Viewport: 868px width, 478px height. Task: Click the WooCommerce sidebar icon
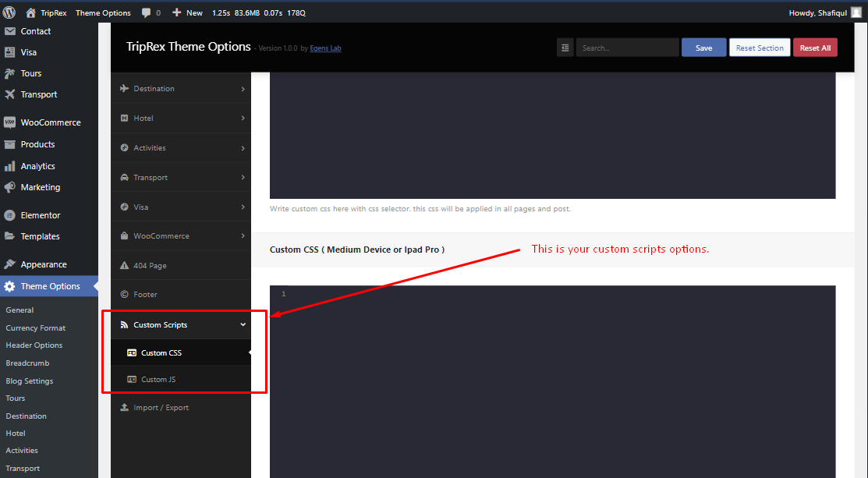point(9,123)
